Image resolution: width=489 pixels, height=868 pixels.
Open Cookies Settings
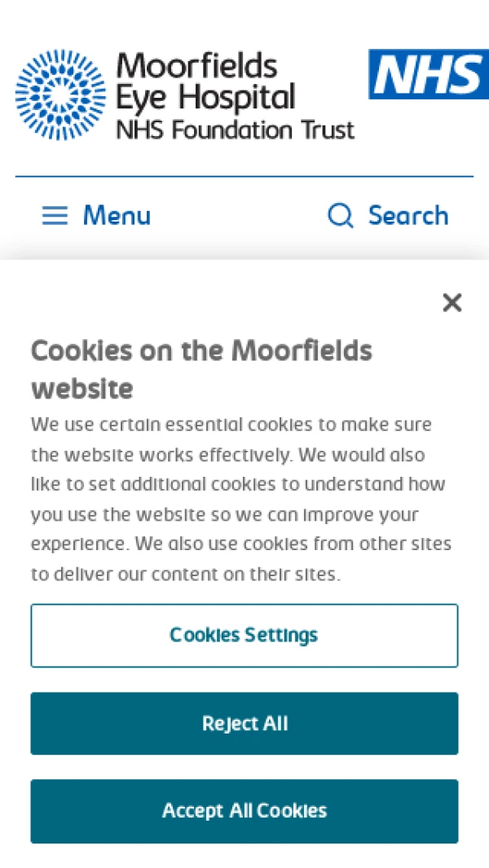(x=244, y=635)
